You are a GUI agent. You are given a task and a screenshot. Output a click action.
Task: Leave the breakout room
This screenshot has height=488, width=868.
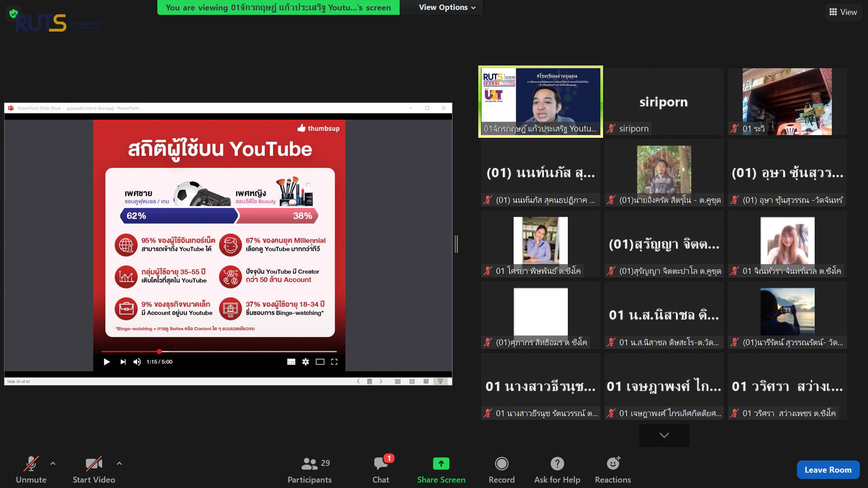[828, 470]
